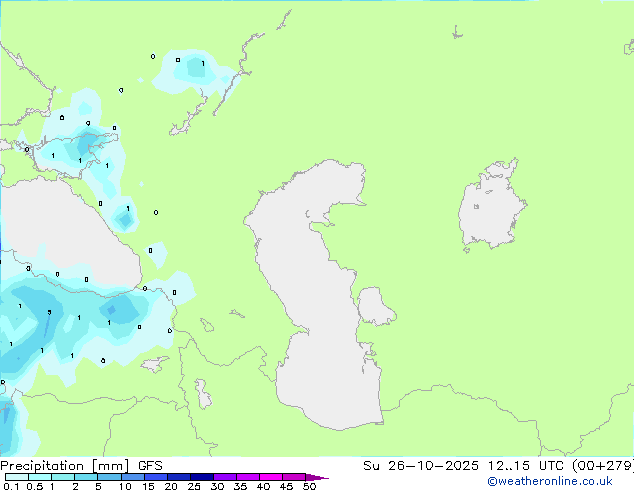The width and height of the screenshot is (634, 490).
Task: Click the legend scale label '0.5'
Action: pos(35,486)
